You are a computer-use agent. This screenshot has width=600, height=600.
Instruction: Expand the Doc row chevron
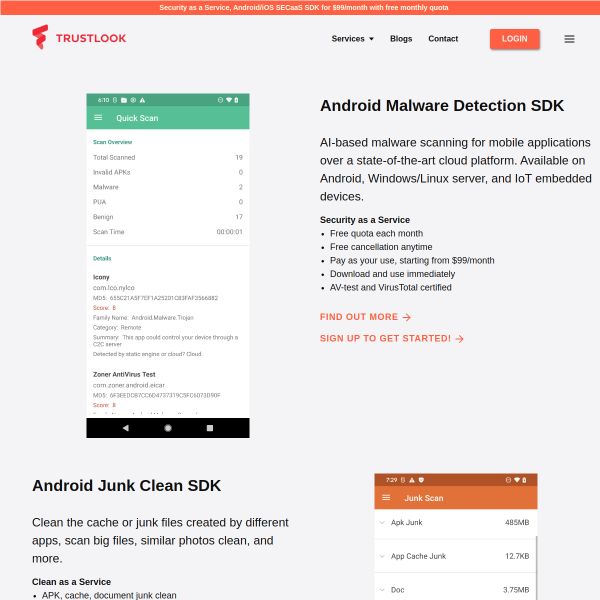(382, 590)
